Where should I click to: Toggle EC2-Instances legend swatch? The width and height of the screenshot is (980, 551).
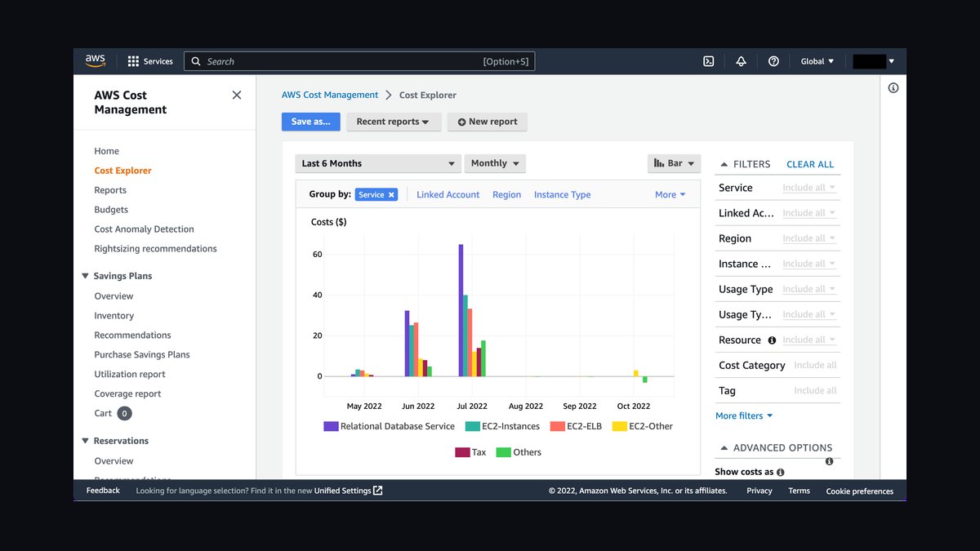click(472, 426)
